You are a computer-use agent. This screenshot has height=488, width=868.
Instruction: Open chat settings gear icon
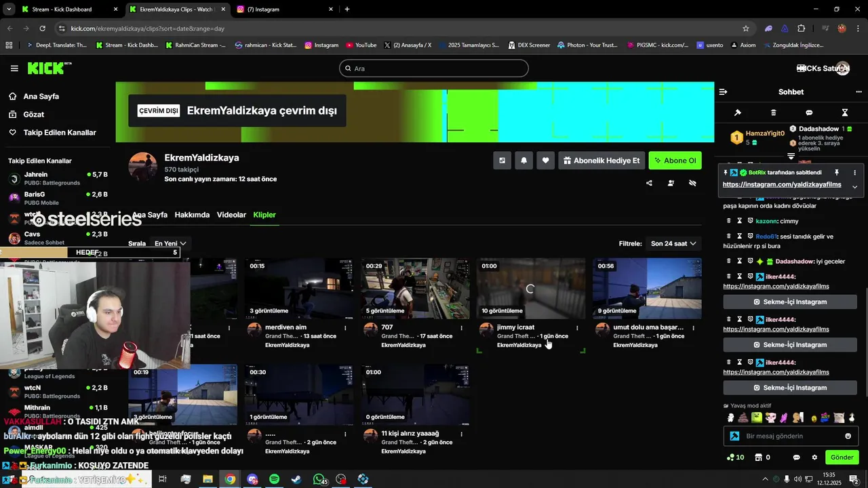point(814,457)
